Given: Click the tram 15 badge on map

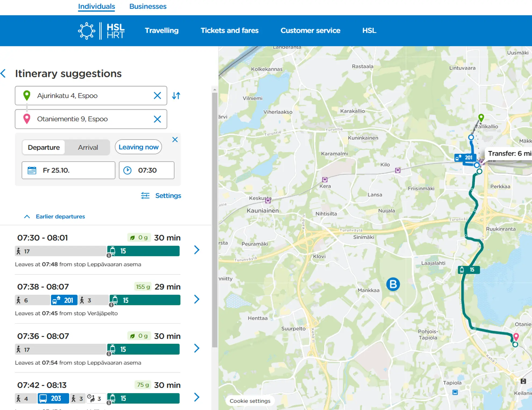Looking at the screenshot, I should [x=469, y=270].
